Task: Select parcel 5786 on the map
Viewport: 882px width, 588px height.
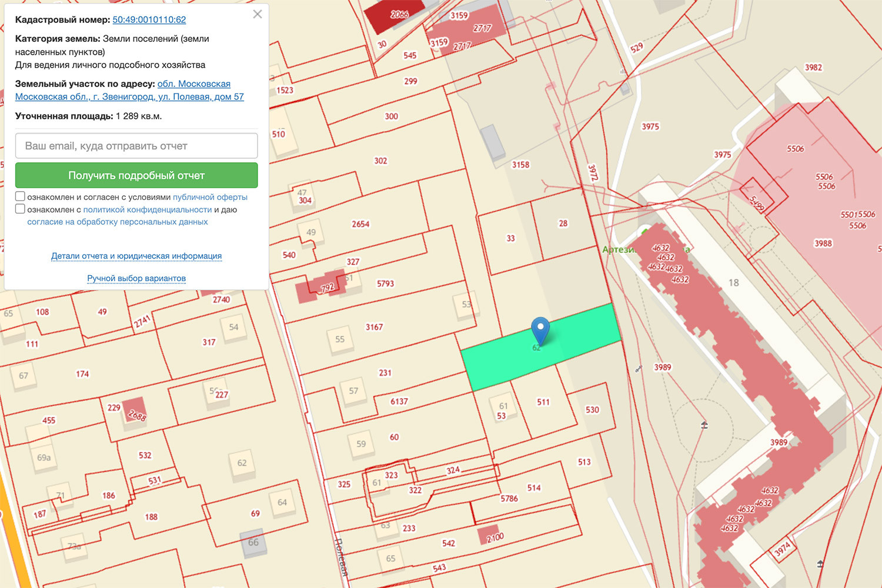Action: click(x=509, y=499)
